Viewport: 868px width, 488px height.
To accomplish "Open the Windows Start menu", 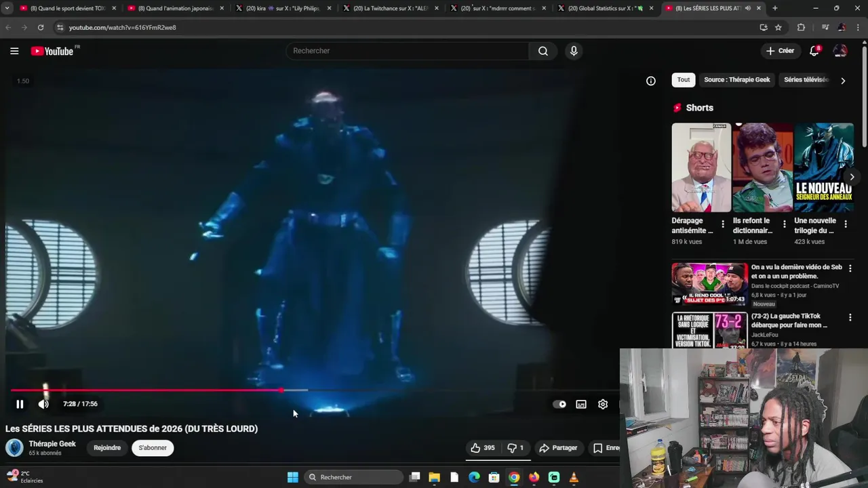I will tap(292, 477).
